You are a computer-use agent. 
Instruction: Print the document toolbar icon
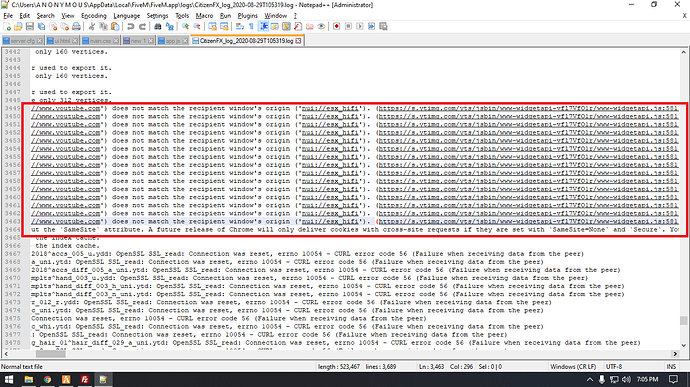pos(76,26)
